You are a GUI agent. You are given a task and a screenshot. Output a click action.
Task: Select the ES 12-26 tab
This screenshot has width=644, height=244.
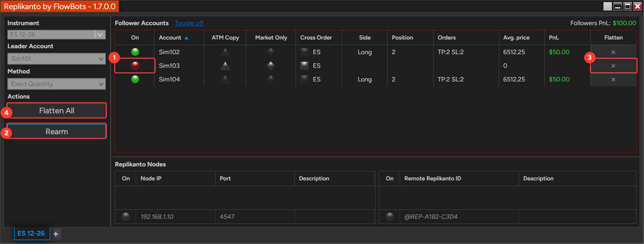click(x=31, y=234)
